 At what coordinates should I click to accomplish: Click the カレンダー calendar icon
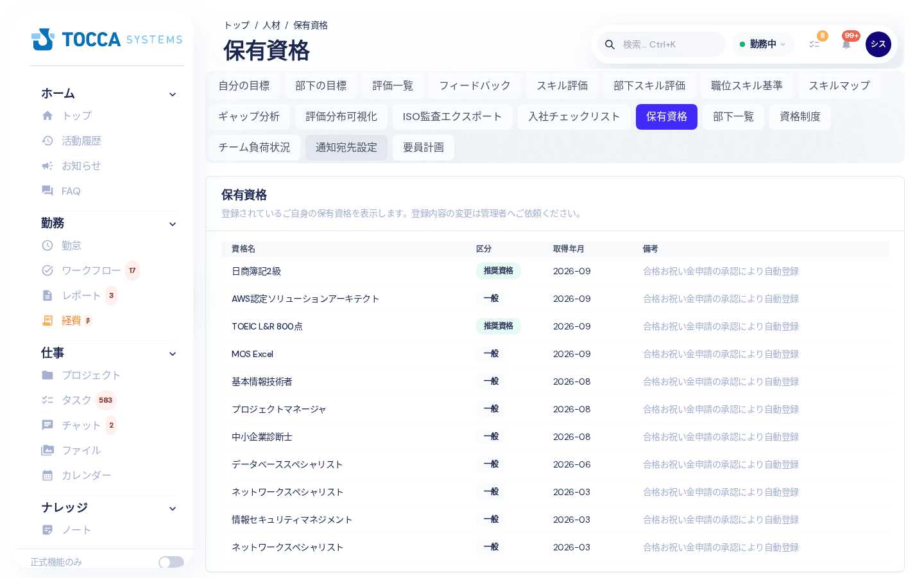coord(47,475)
